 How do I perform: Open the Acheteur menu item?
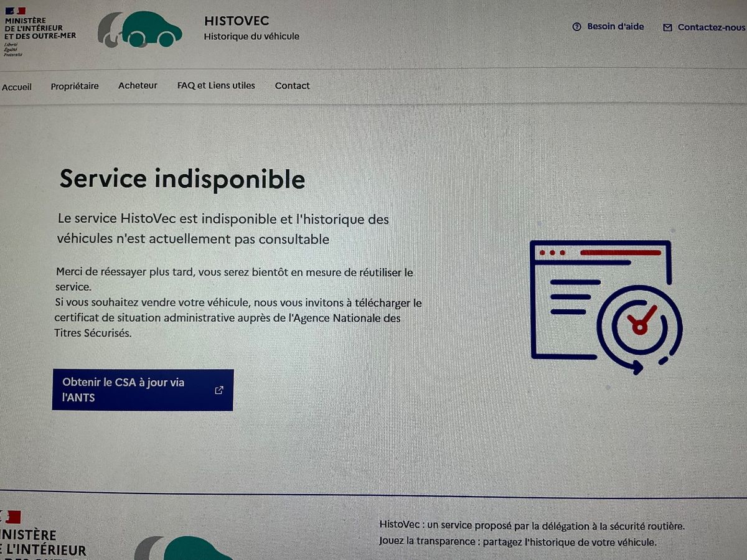click(x=138, y=85)
